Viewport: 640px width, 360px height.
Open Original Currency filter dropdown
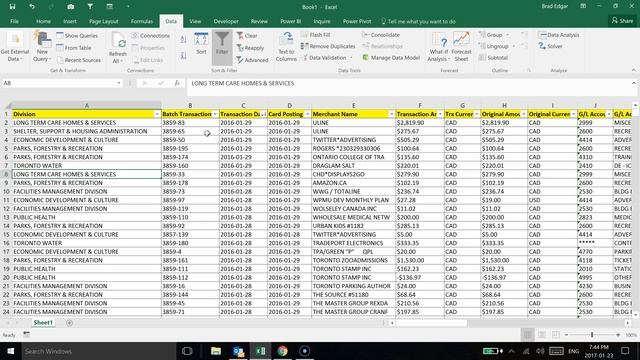(573, 114)
